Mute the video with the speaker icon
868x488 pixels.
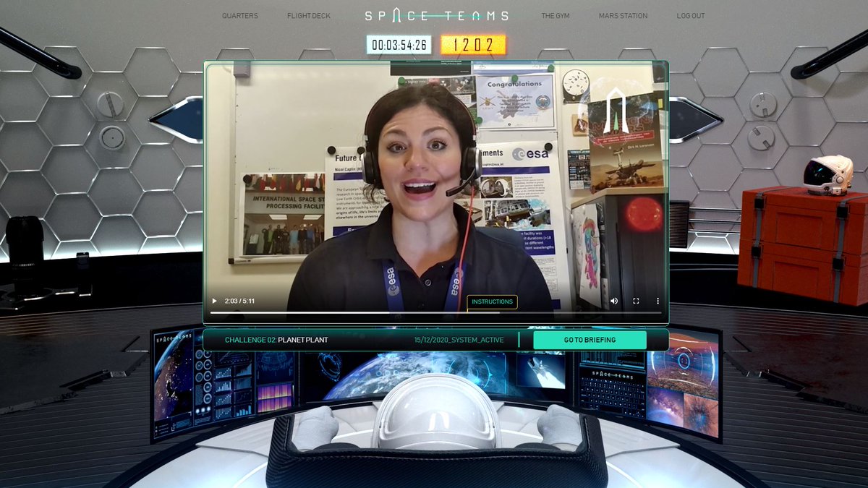(614, 301)
